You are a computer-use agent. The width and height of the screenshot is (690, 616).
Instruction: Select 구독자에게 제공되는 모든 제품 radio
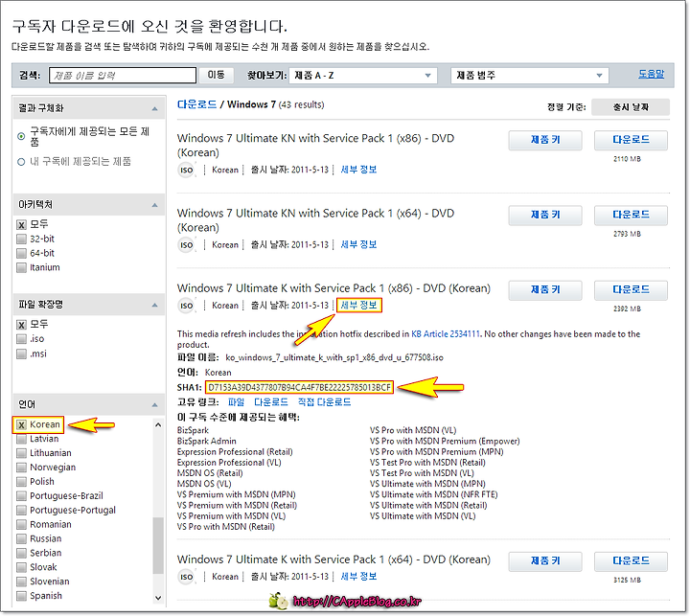[x=21, y=136]
